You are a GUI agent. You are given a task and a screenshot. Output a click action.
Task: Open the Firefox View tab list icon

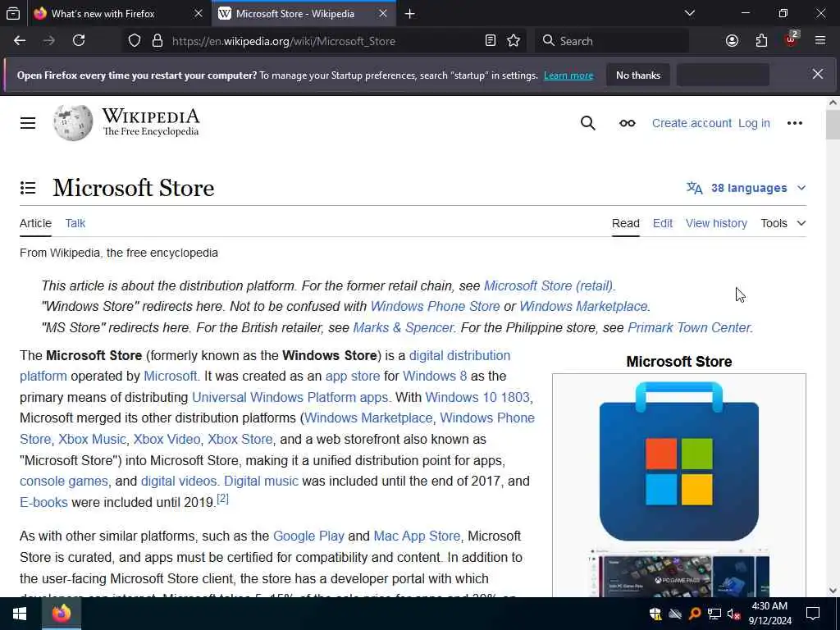pyautogui.click(x=13, y=13)
